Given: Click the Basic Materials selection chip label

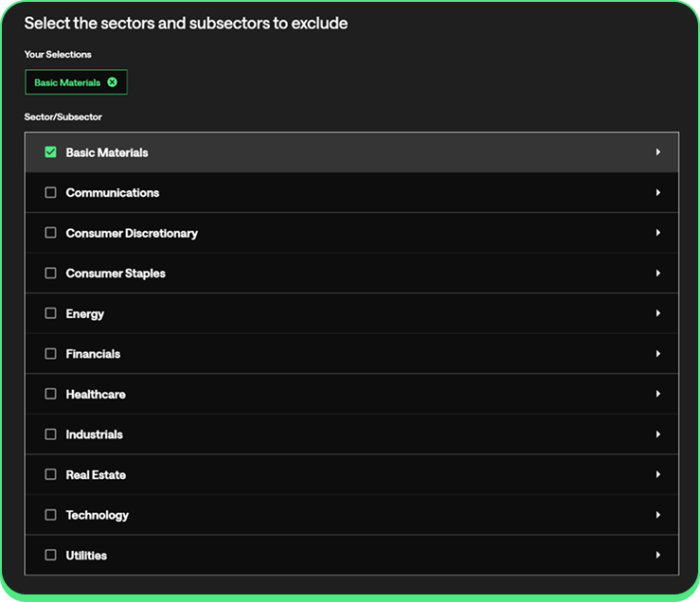Looking at the screenshot, I should tap(67, 82).
